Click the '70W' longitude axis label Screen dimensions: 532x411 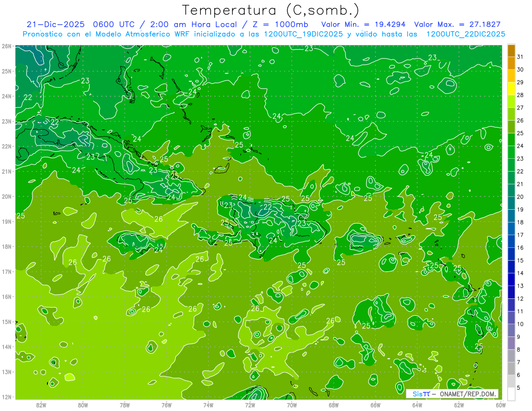[292, 405]
